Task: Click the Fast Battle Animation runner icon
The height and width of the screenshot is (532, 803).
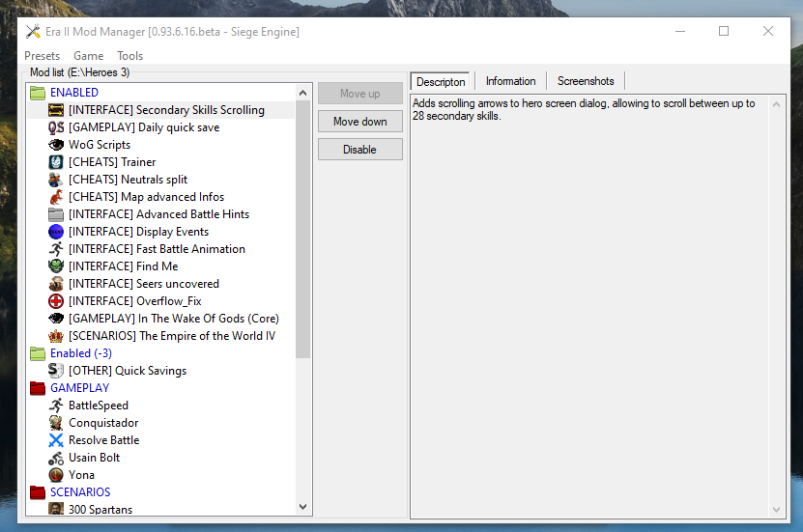Action: [56, 249]
